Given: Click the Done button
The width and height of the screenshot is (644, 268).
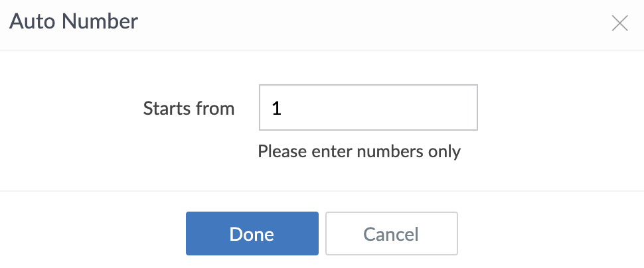Looking at the screenshot, I should point(252,234).
